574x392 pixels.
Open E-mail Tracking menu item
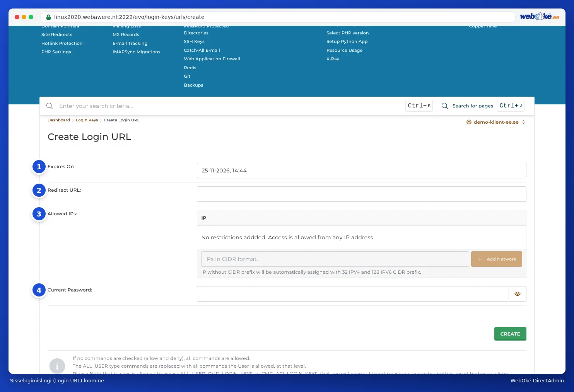pos(130,43)
